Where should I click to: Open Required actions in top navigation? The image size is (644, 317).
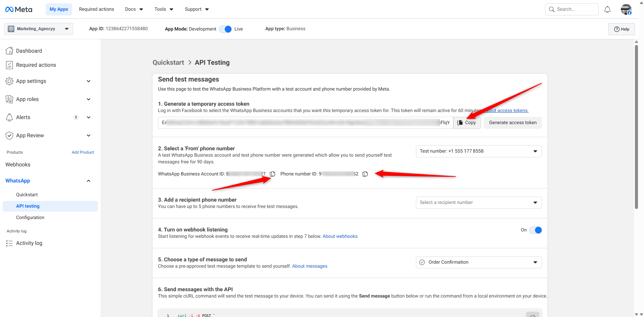97,9
